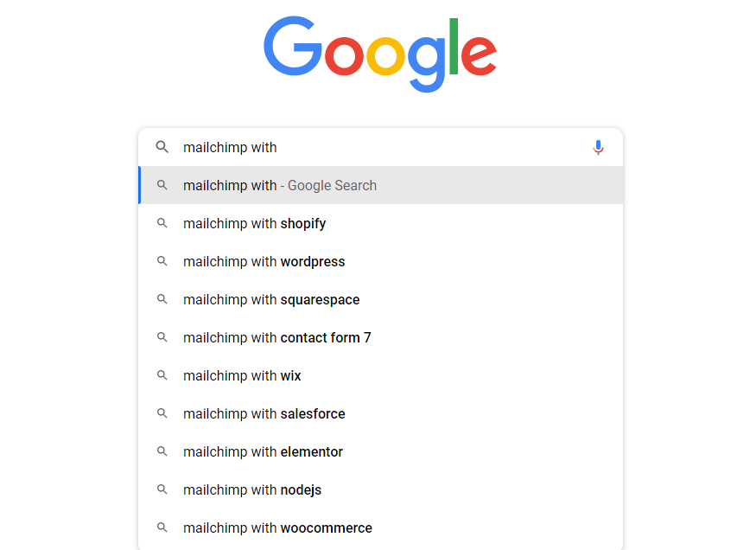Choose the "mailchimp with elementor" suggestion
Screen dimensions: 756x550
263,451
